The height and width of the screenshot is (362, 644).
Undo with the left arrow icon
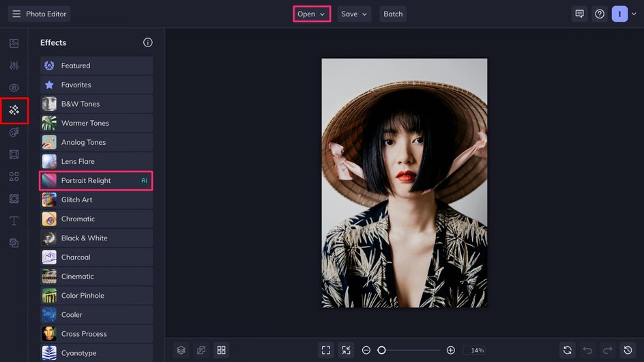point(588,350)
